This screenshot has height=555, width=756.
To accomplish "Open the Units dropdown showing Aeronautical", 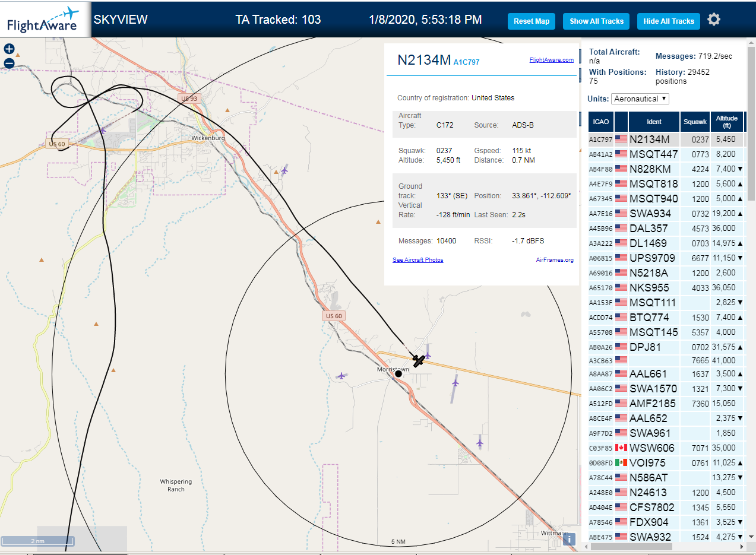I will [640, 99].
